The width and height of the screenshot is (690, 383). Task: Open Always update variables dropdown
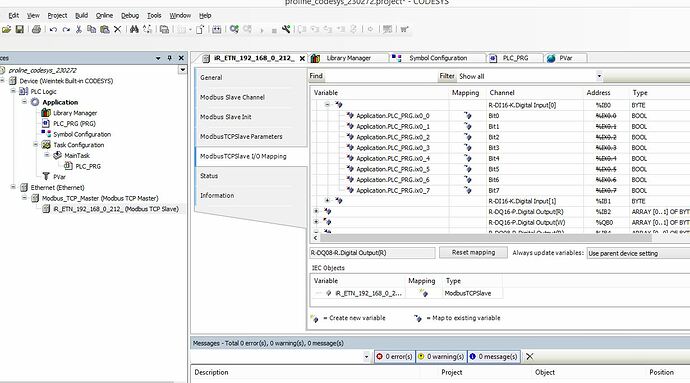tap(638, 253)
